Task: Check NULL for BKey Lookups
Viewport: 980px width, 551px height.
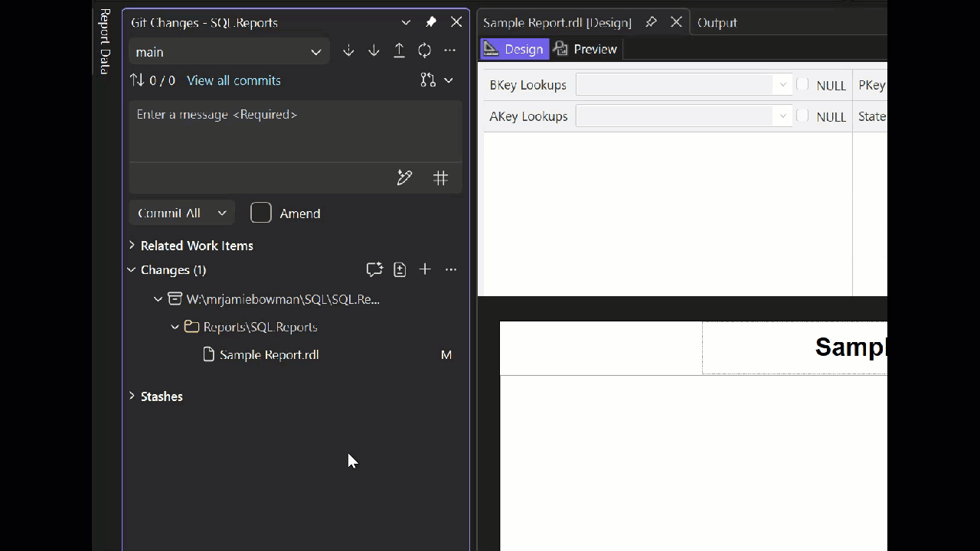Action: [802, 84]
